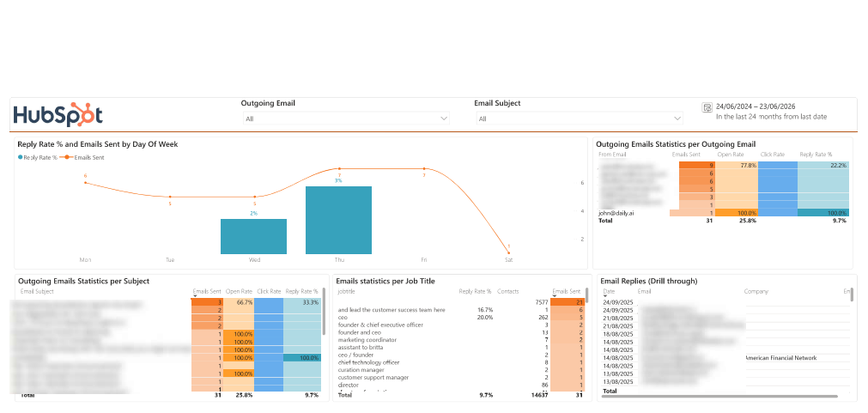The image size is (868, 413).
Task: Click the Emails Sent legend entry in chart
Action: 83,157
